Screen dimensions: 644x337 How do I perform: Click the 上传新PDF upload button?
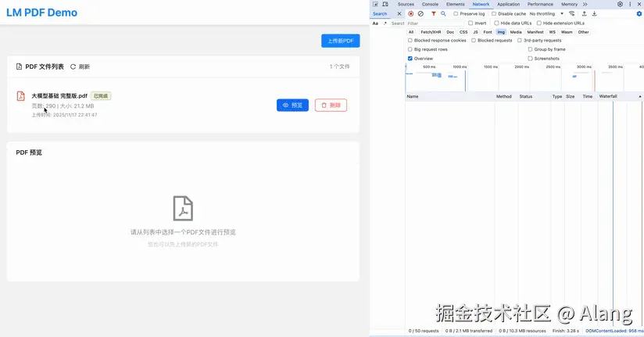(x=341, y=41)
